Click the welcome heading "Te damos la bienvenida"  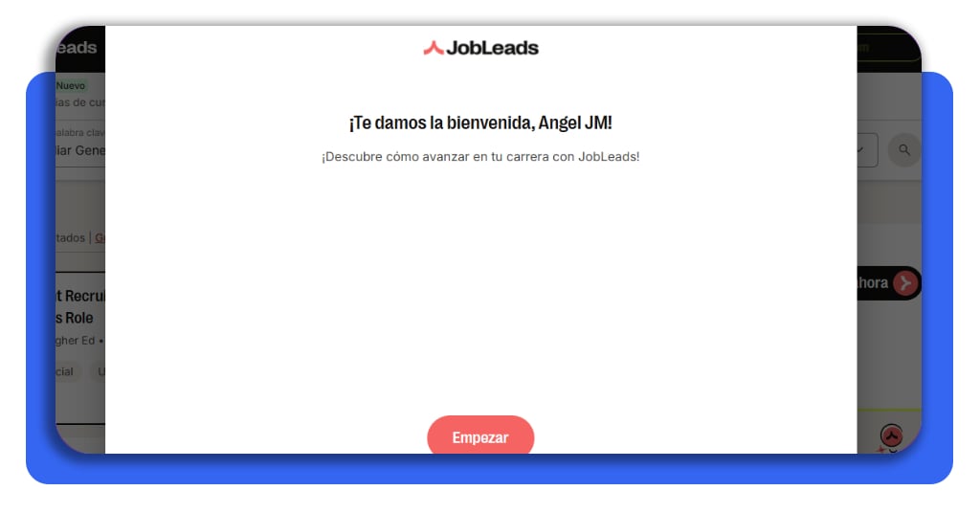[480, 123]
